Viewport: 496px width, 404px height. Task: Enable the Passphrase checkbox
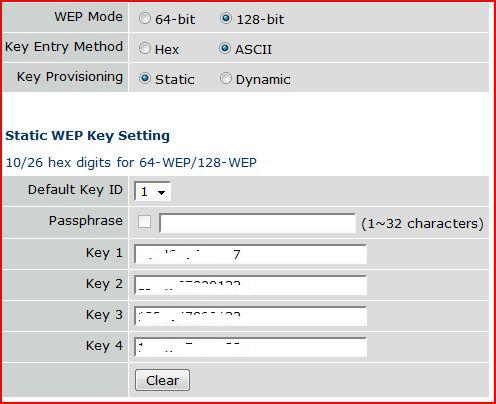click(144, 222)
